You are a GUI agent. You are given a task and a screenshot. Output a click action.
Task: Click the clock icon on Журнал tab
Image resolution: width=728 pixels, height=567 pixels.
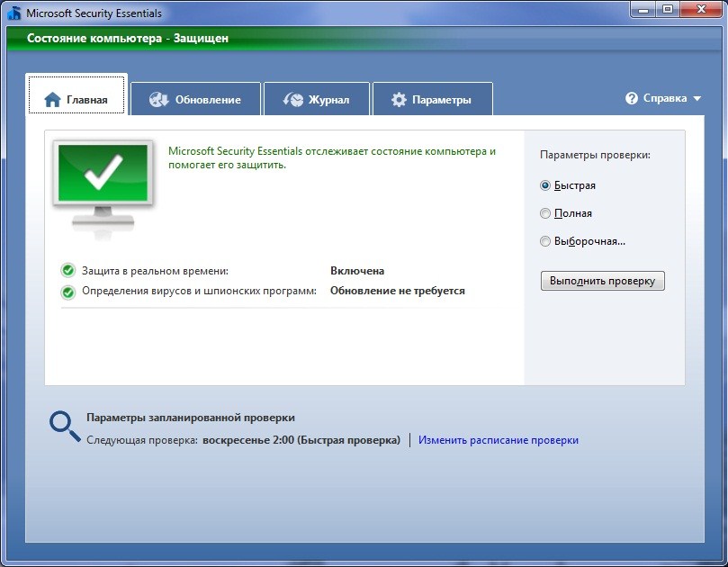coord(293,99)
